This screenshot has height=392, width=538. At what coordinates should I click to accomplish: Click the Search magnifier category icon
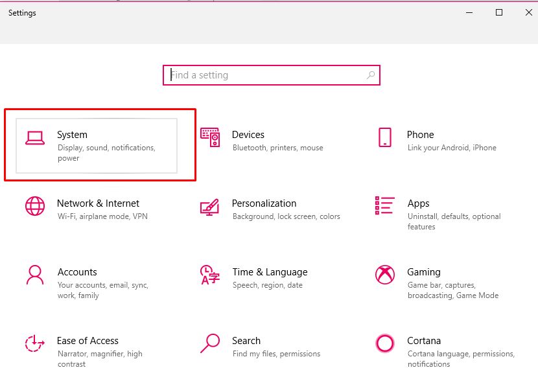(210, 343)
